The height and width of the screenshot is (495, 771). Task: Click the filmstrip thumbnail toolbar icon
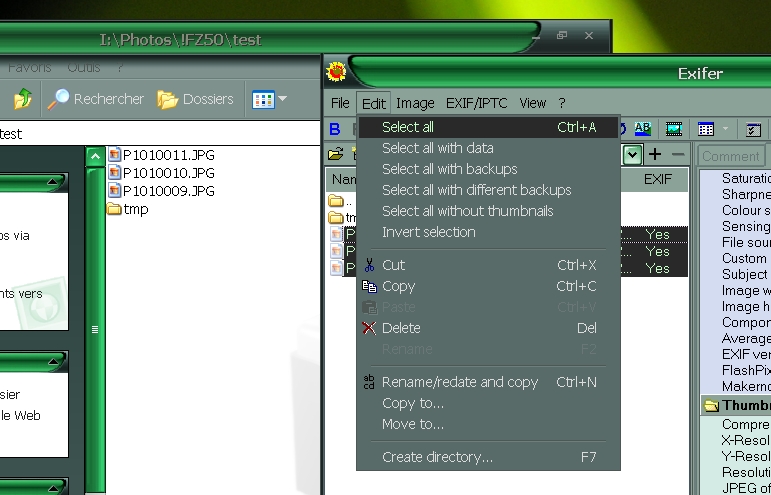pyautogui.click(x=674, y=129)
